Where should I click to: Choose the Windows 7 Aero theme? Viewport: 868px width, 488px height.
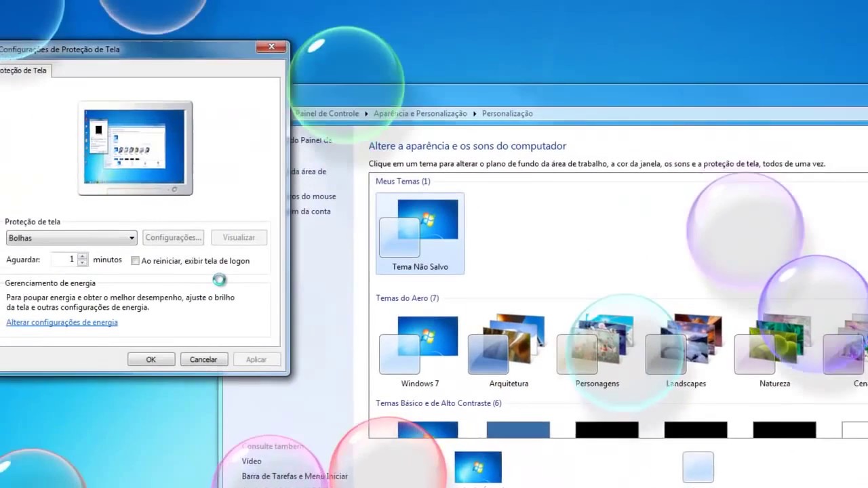click(420, 352)
